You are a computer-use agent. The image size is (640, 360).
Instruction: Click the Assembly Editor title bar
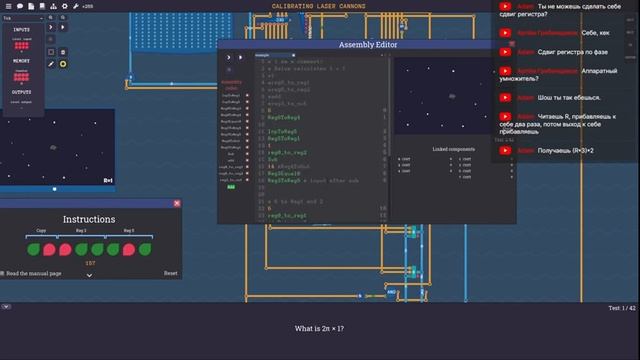(367, 44)
